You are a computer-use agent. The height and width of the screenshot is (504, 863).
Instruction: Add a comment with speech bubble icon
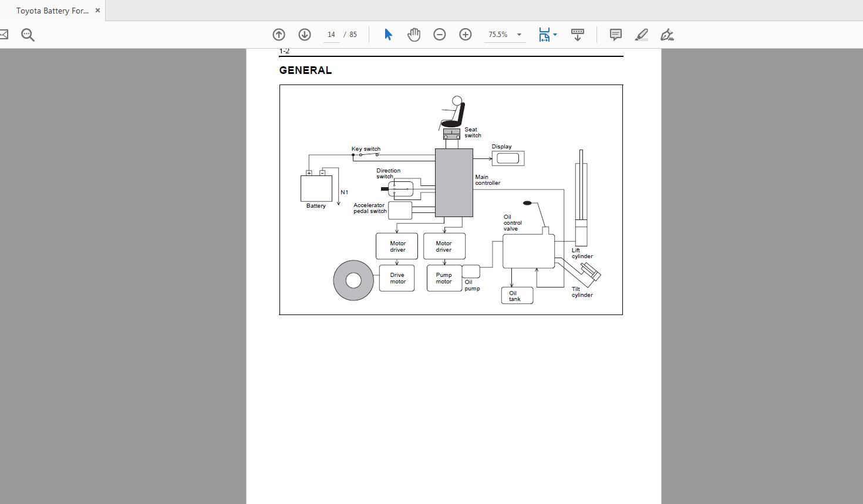point(616,35)
